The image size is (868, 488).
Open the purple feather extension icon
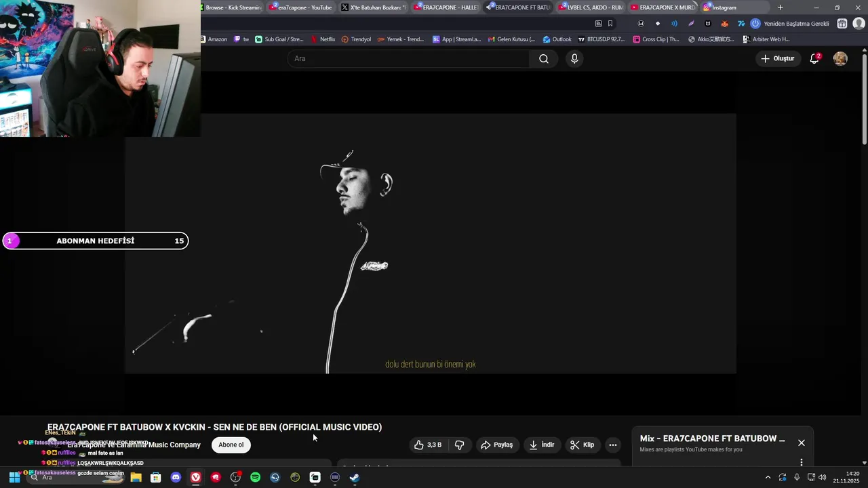(x=691, y=24)
